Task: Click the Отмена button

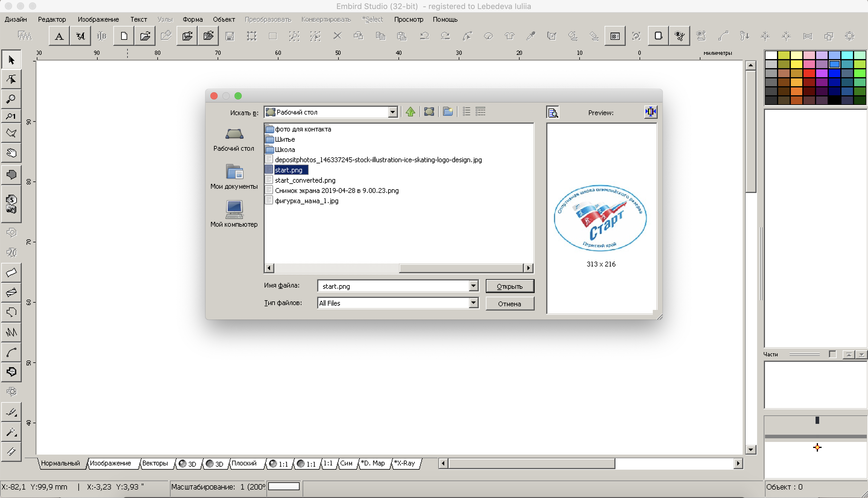Action: 509,304
